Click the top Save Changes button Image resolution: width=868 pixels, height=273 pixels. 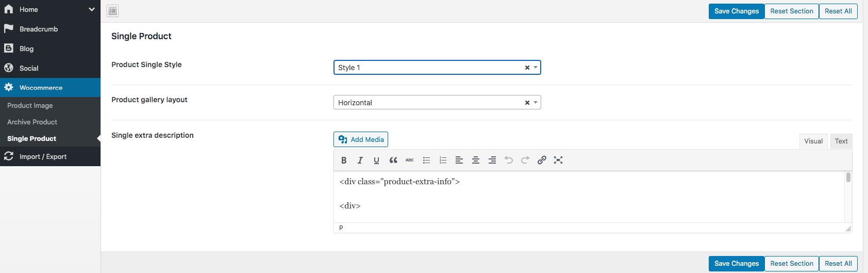[x=736, y=11]
